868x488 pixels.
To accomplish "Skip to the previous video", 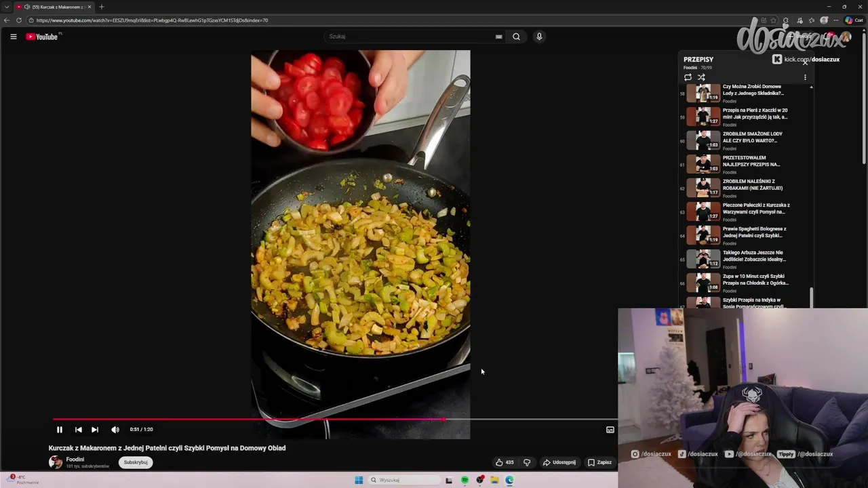I will [x=79, y=430].
